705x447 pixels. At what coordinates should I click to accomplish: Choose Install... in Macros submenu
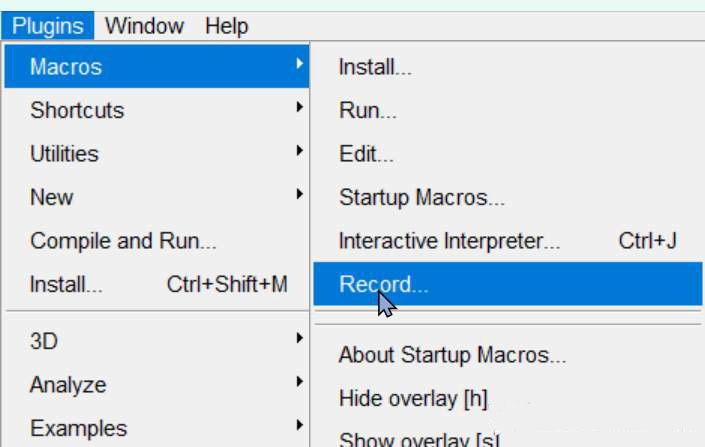point(508,67)
